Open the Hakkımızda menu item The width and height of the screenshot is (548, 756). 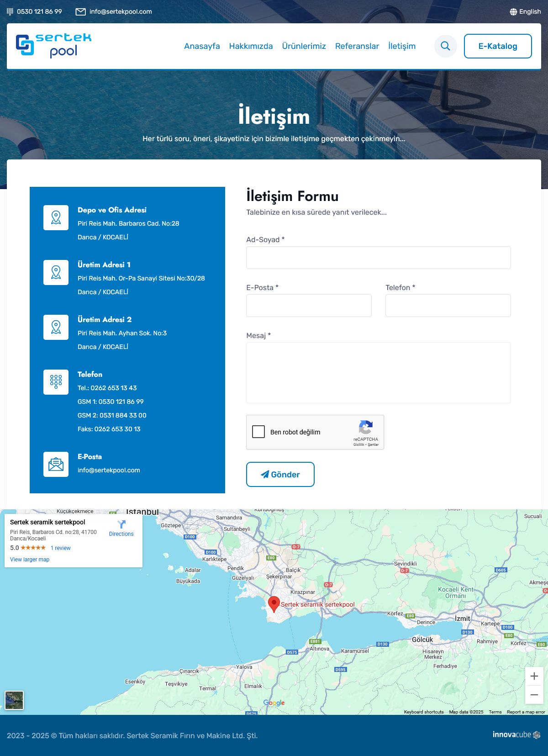coord(251,46)
